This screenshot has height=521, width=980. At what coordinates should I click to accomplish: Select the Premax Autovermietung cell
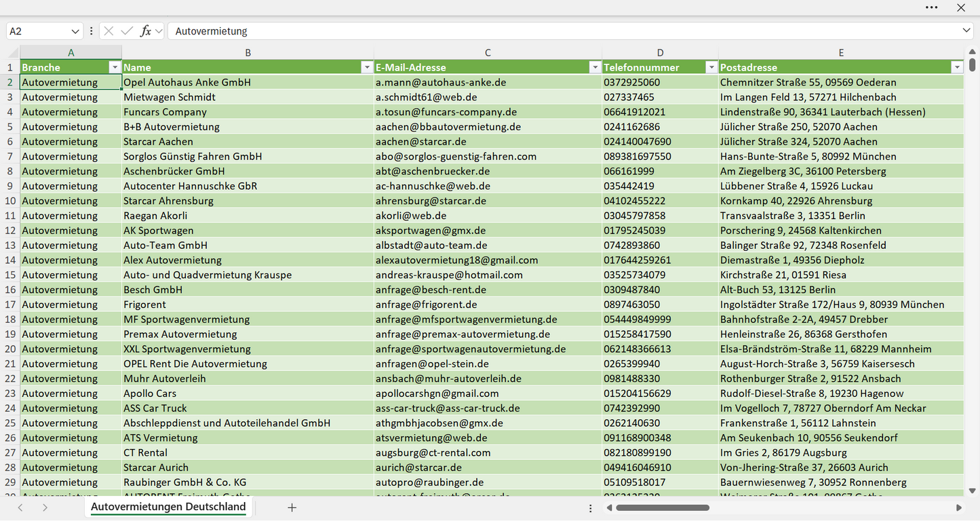coord(248,334)
